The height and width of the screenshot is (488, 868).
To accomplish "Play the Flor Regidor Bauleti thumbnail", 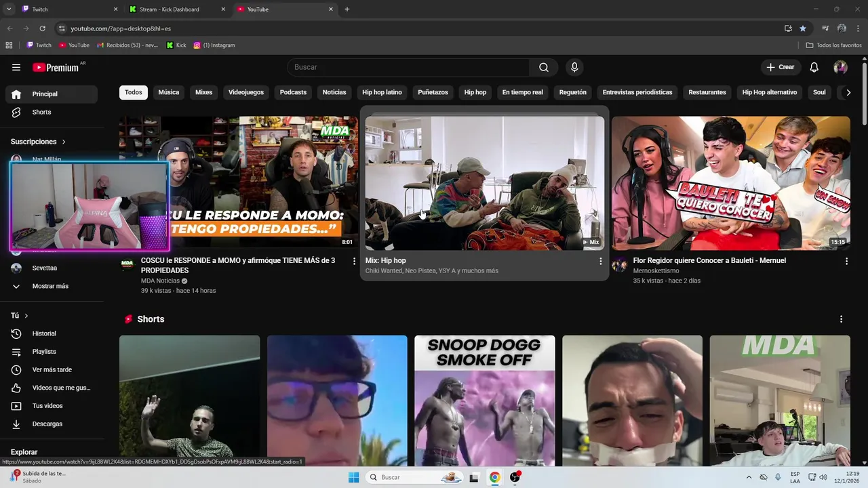I will pyautogui.click(x=731, y=183).
